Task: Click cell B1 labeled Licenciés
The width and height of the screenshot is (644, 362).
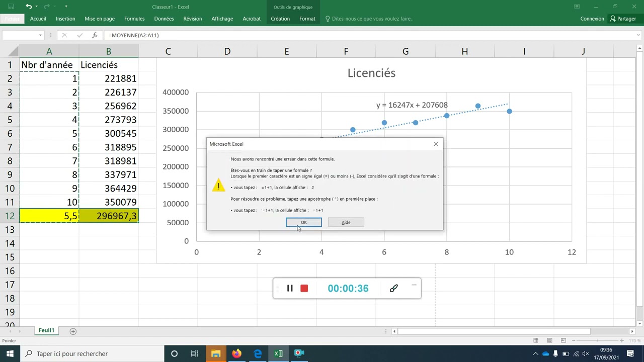Action: (x=108, y=65)
